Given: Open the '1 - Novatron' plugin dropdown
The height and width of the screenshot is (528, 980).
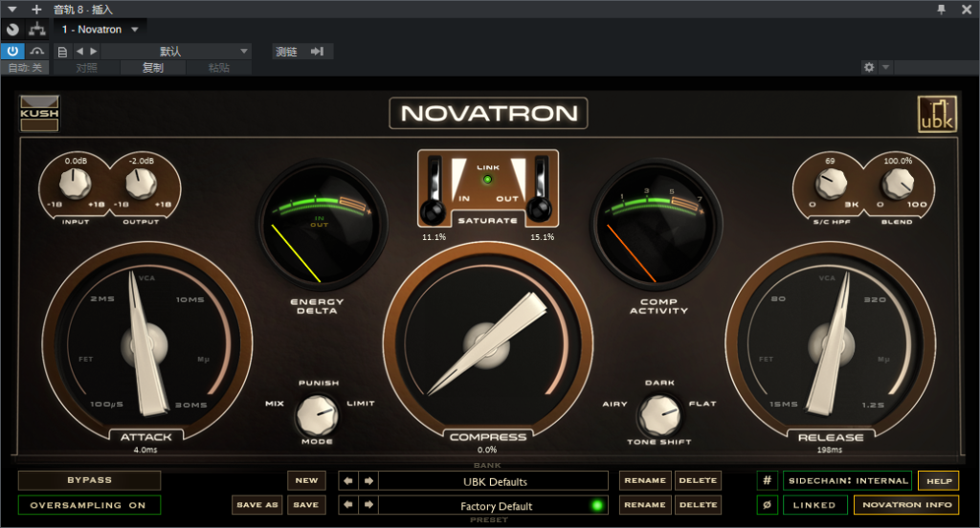Looking at the screenshot, I should pos(100,30).
